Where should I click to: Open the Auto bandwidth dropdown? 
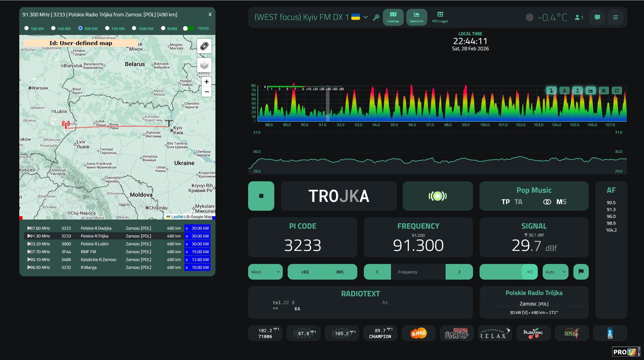(x=555, y=272)
